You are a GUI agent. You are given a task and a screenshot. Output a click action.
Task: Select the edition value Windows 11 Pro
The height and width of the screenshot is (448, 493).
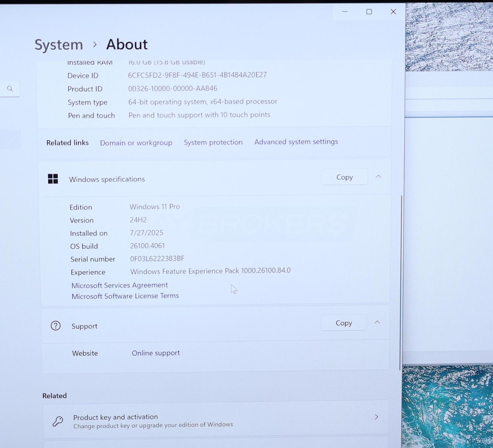point(155,206)
